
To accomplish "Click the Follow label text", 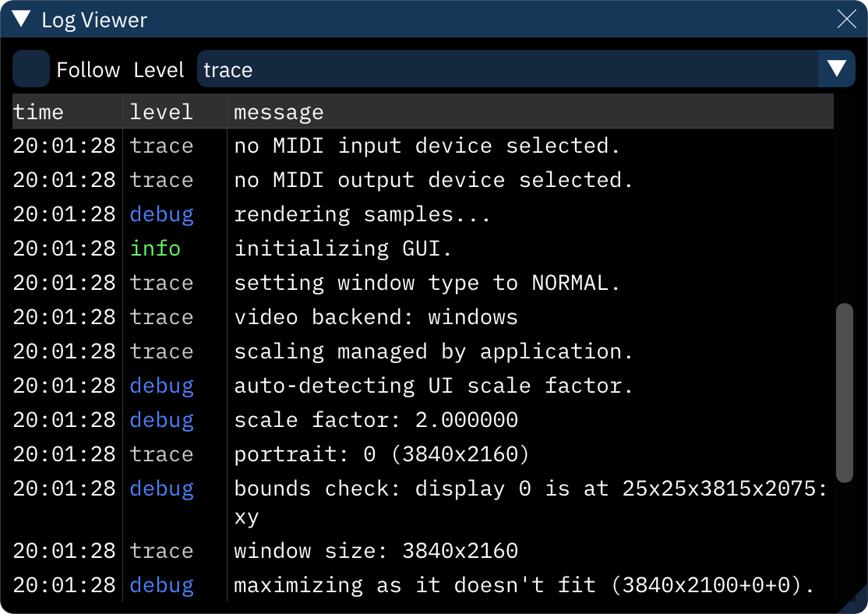I will [87, 69].
